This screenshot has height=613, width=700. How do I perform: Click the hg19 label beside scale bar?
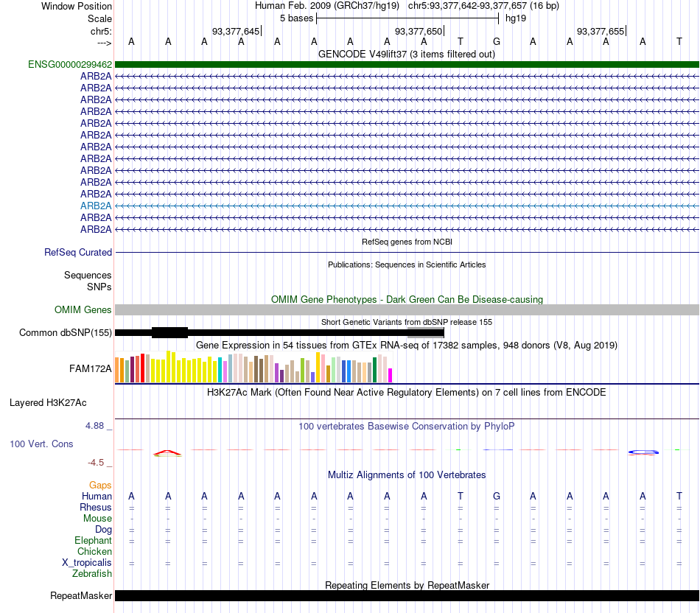click(x=516, y=18)
